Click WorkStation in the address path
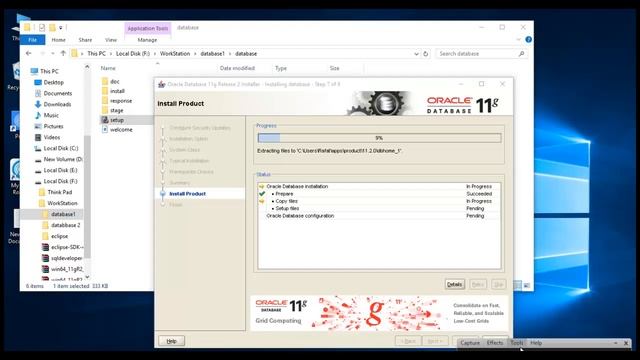640x360 pixels. point(175,53)
